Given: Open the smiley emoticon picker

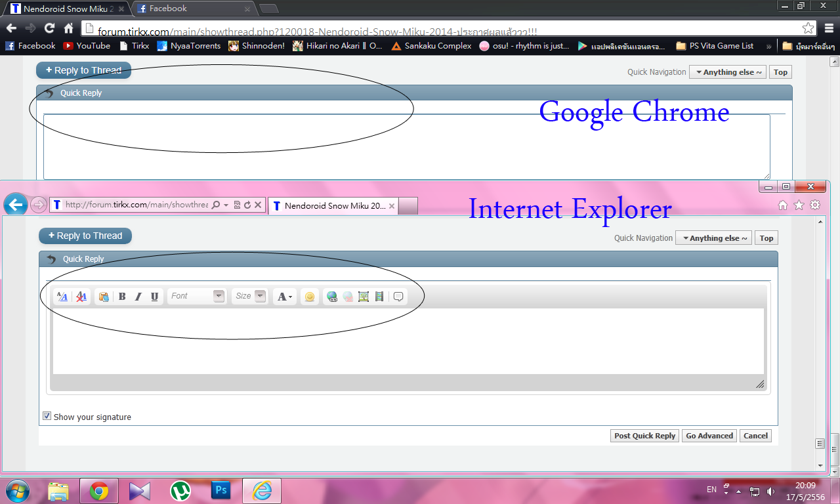Looking at the screenshot, I should click(310, 297).
